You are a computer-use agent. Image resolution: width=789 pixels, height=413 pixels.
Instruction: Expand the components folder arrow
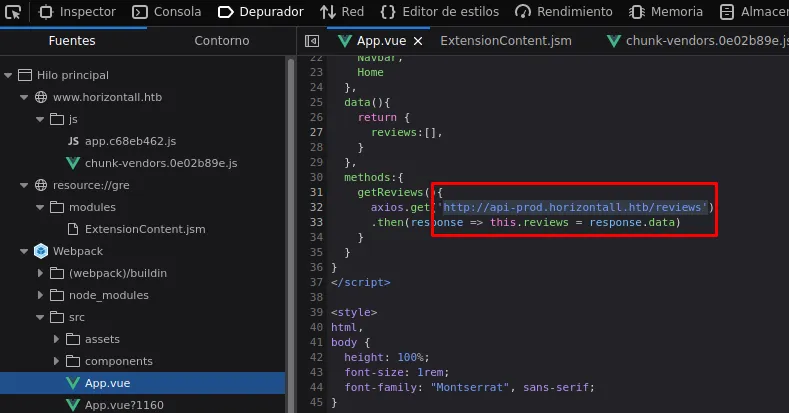point(56,361)
